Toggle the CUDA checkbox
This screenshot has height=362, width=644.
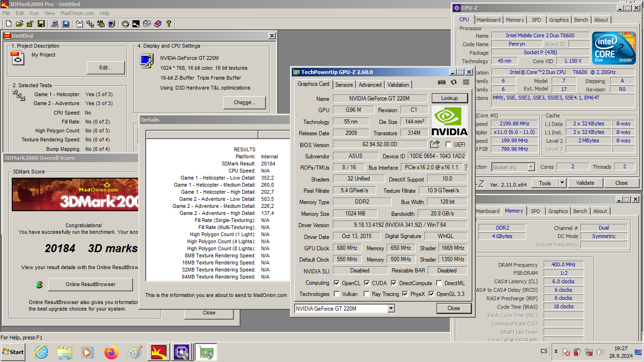tap(367, 283)
